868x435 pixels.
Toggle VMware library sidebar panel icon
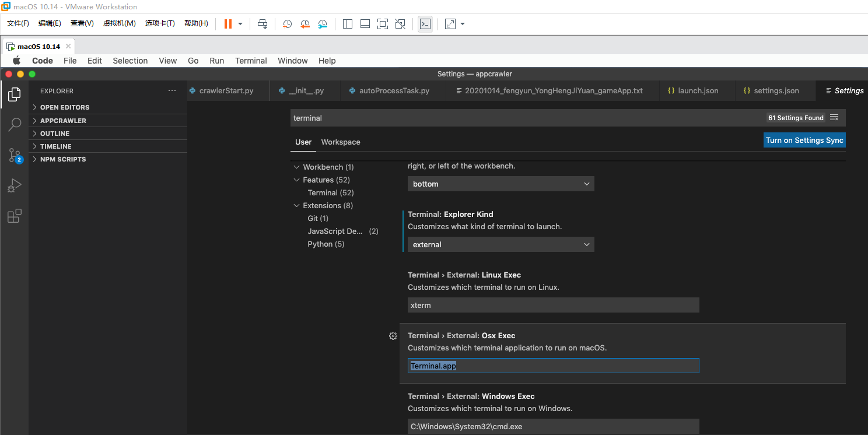348,24
